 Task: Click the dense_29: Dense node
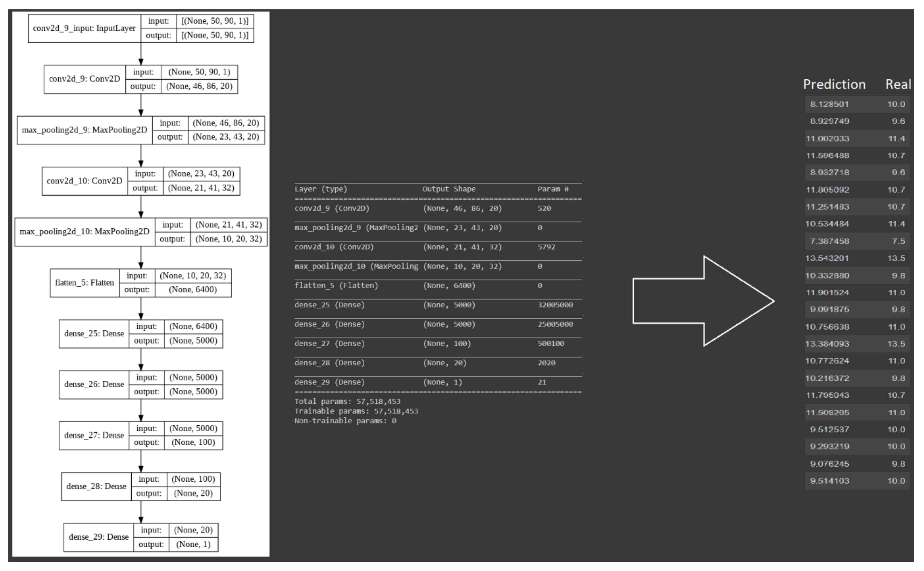(x=99, y=537)
